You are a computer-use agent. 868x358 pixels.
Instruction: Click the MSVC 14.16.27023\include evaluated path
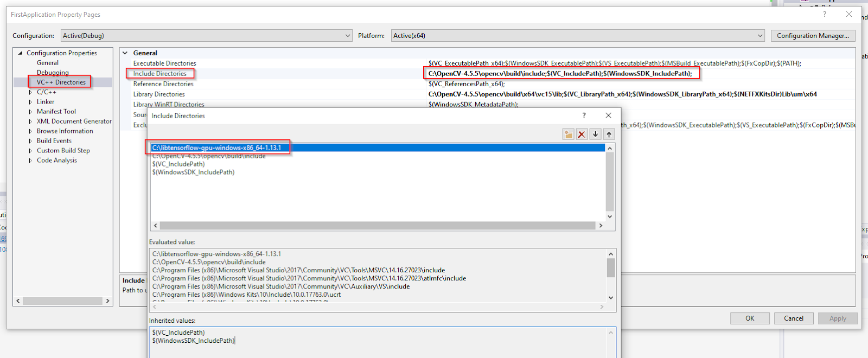coord(298,270)
